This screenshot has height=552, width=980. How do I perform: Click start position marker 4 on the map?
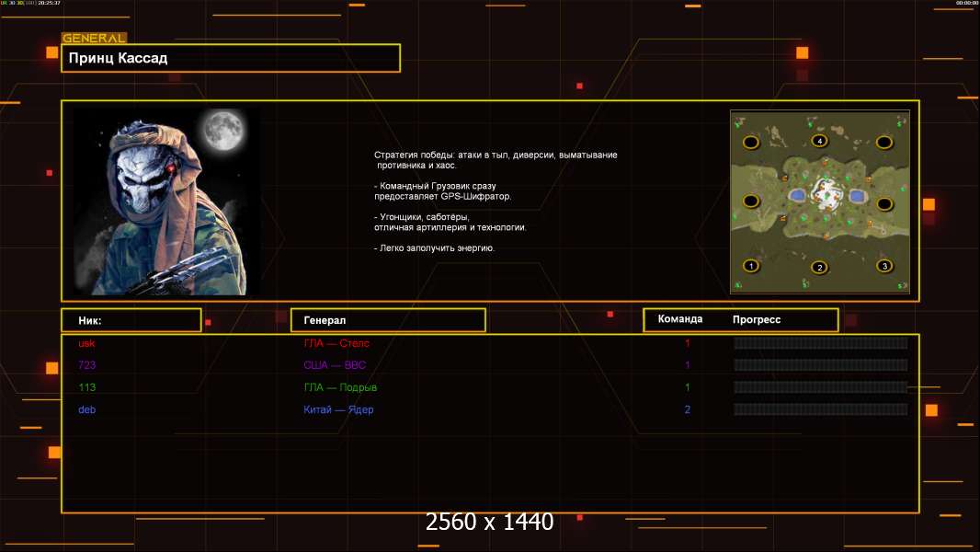pyautogui.click(x=819, y=141)
